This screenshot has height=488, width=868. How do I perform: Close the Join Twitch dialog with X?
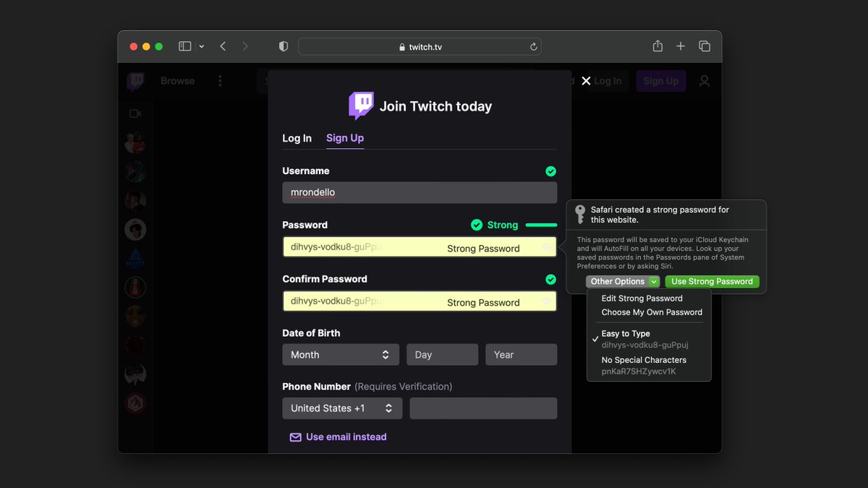coord(587,81)
